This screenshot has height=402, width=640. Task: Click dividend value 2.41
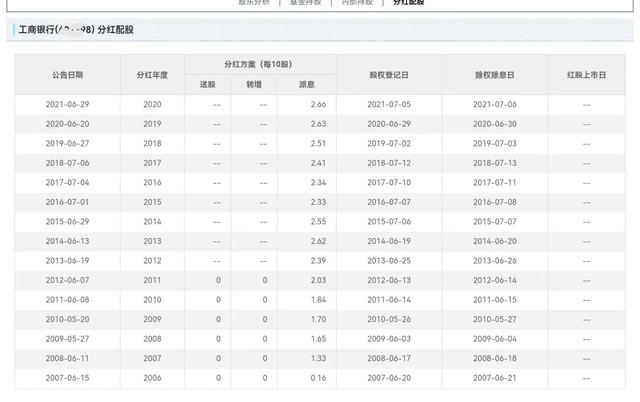(318, 163)
